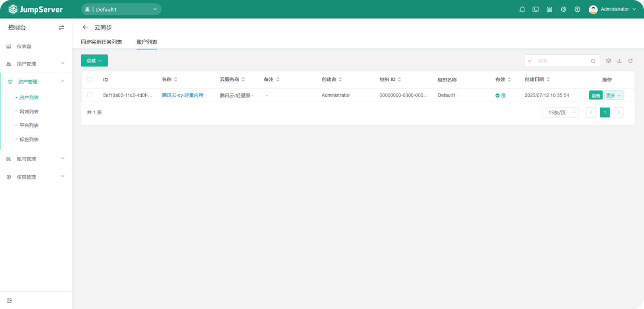The image size is (644, 309).
Task: Open the help question mark icon
Action: point(577,9)
